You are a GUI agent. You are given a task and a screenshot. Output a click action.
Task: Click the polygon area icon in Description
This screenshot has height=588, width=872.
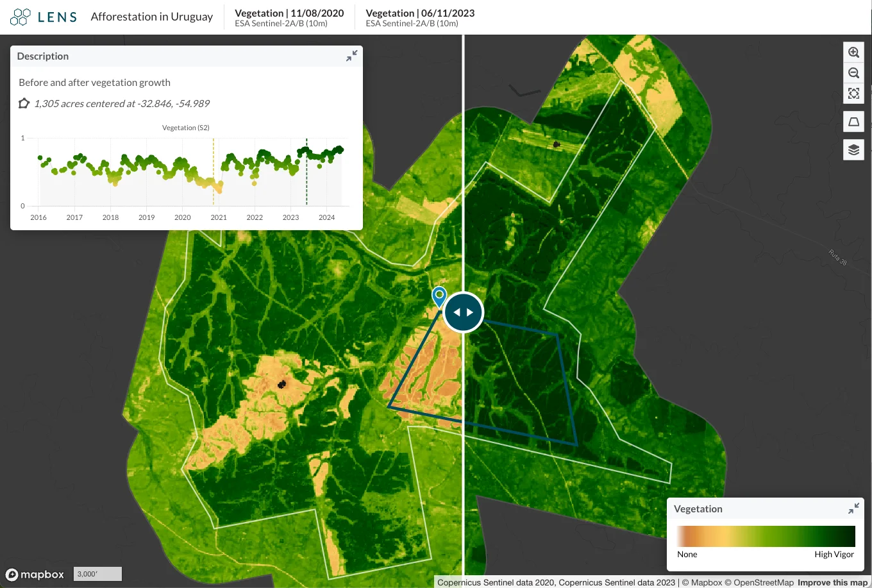24,103
